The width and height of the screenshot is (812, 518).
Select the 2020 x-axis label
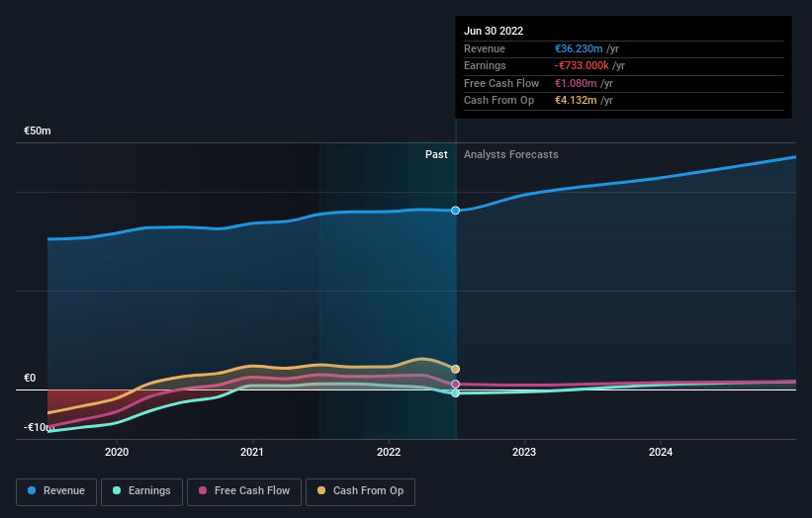pyautogui.click(x=117, y=452)
